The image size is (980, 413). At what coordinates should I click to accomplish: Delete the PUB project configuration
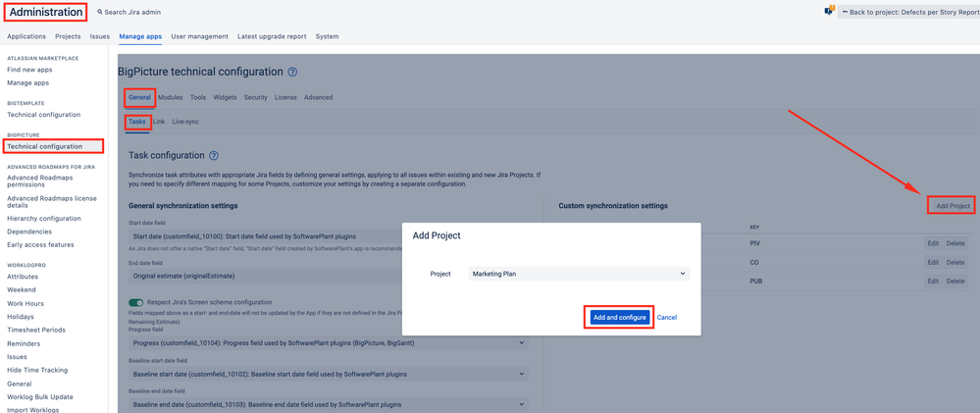tap(955, 282)
